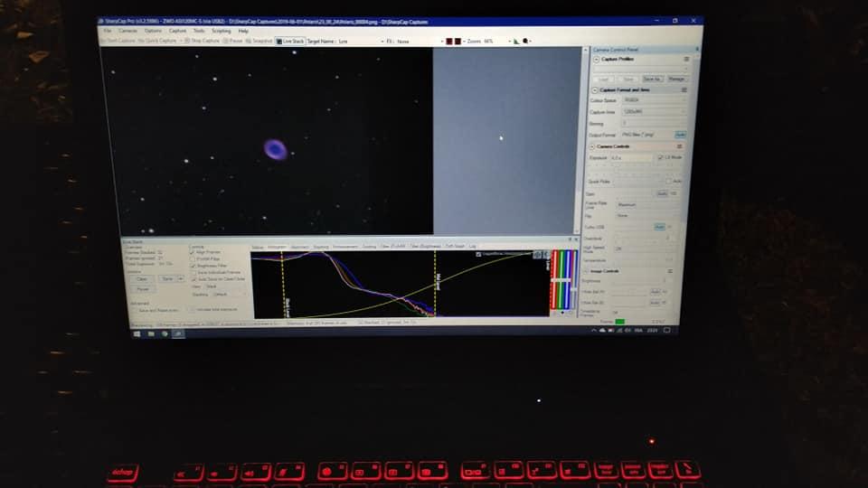Open the Camera Controls section menu icon
This screenshot has height=488, width=868.
(679, 146)
